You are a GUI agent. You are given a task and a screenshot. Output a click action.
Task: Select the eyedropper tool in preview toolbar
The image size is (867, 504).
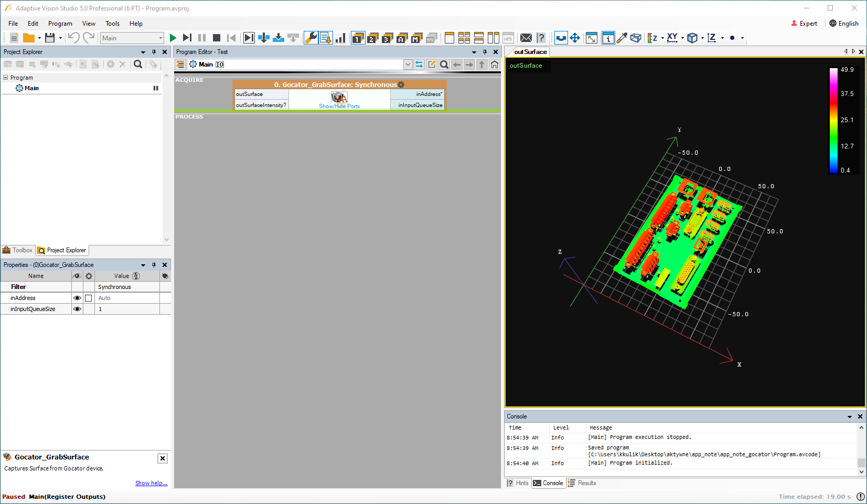(622, 38)
